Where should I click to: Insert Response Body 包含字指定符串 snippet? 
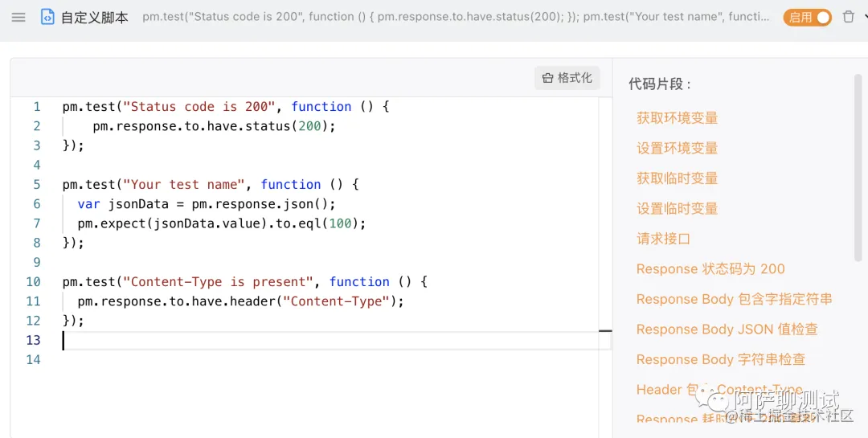click(x=734, y=299)
